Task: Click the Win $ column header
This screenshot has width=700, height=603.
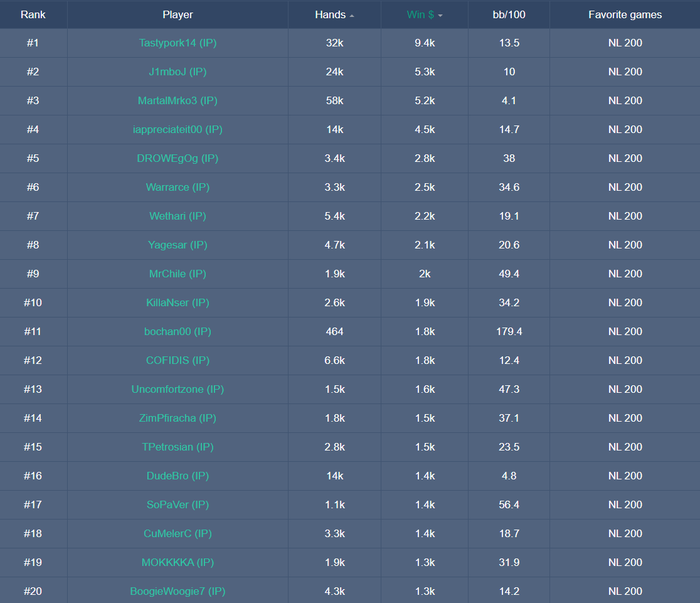Action: click(x=420, y=15)
